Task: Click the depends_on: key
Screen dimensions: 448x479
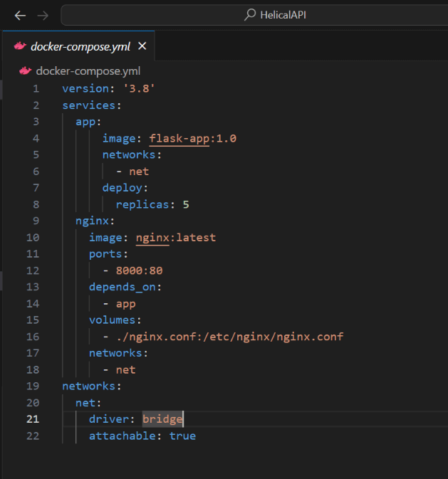Action: pos(125,287)
